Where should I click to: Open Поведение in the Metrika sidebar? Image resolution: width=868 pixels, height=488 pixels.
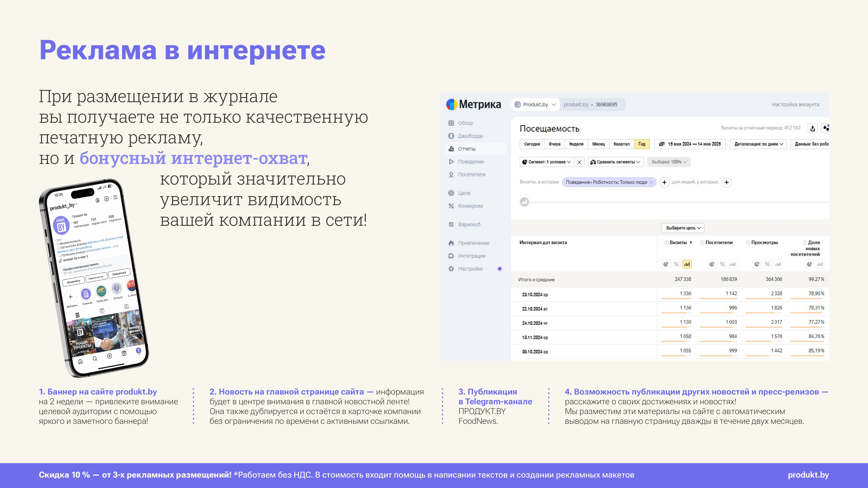pos(466,162)
